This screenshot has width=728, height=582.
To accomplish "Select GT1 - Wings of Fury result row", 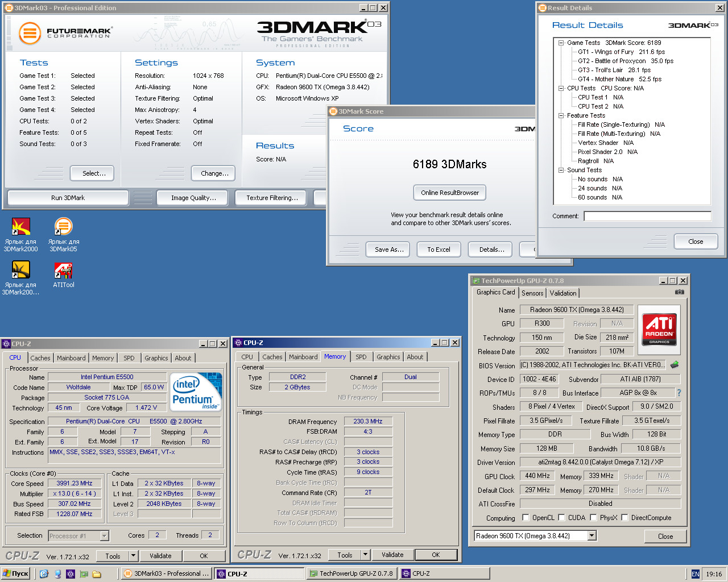I will point(621,52).
